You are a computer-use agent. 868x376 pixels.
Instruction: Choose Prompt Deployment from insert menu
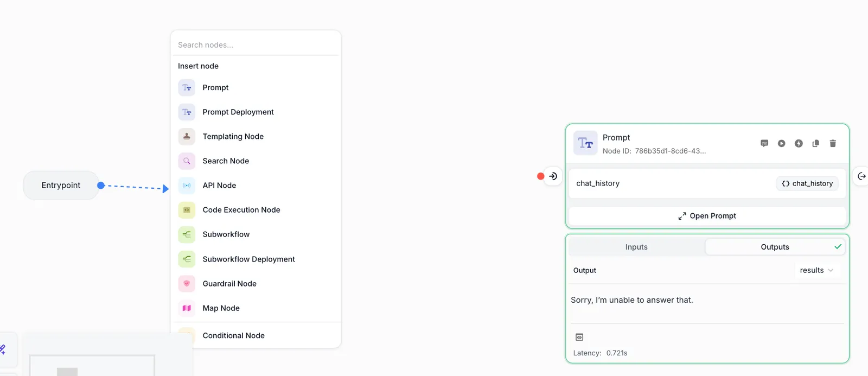tap(256, 112)
